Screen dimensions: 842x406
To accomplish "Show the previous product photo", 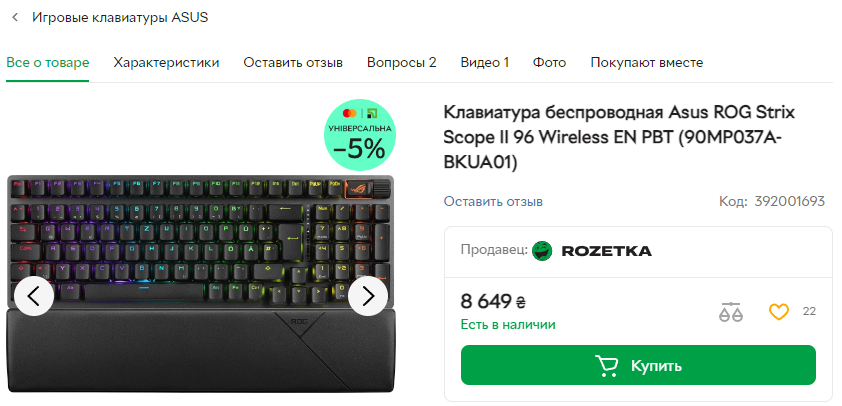I will pyautogui.click(x=34, y=295).
